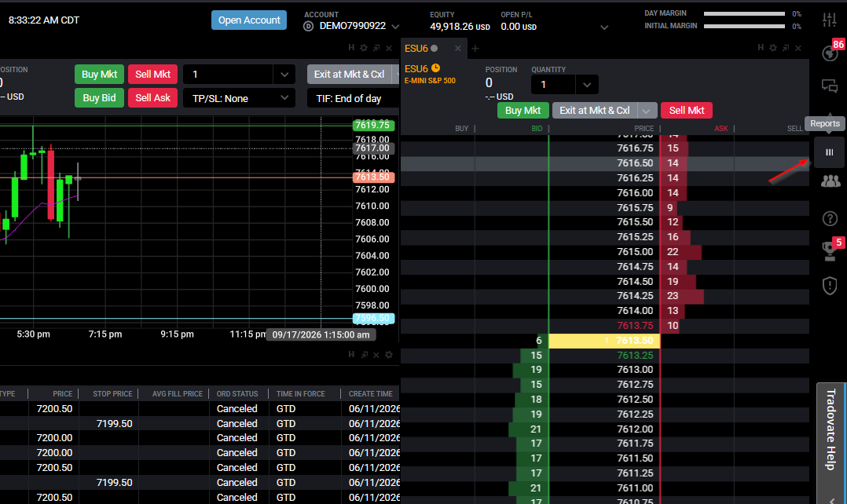Close the orders module with X icon

click(x=376, y=355)
